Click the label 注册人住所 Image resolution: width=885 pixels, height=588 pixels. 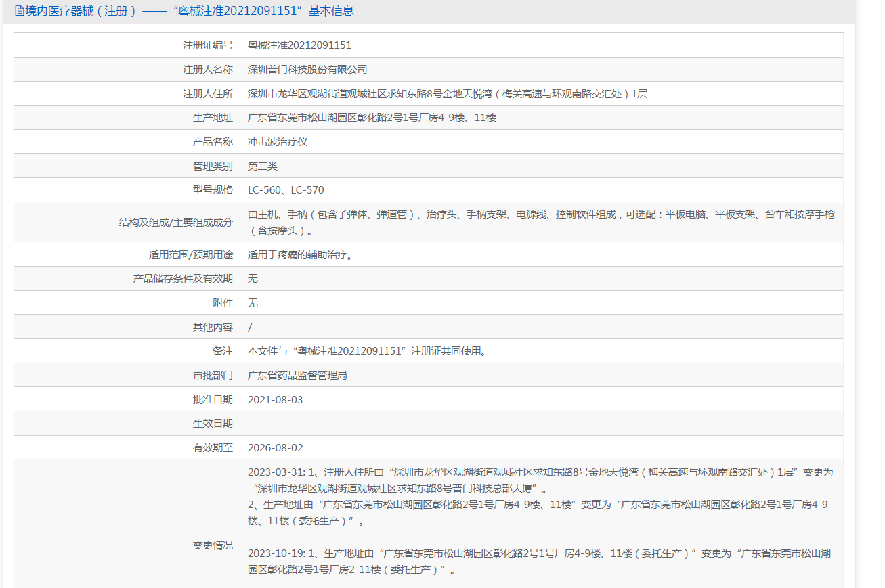pyautogui.click(x=208, y=93)
